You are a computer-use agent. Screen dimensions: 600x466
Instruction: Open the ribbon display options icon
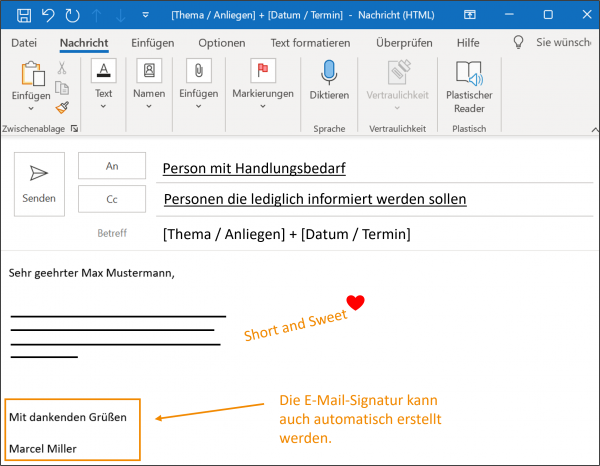pyautogui.click(x=470, y=15)
